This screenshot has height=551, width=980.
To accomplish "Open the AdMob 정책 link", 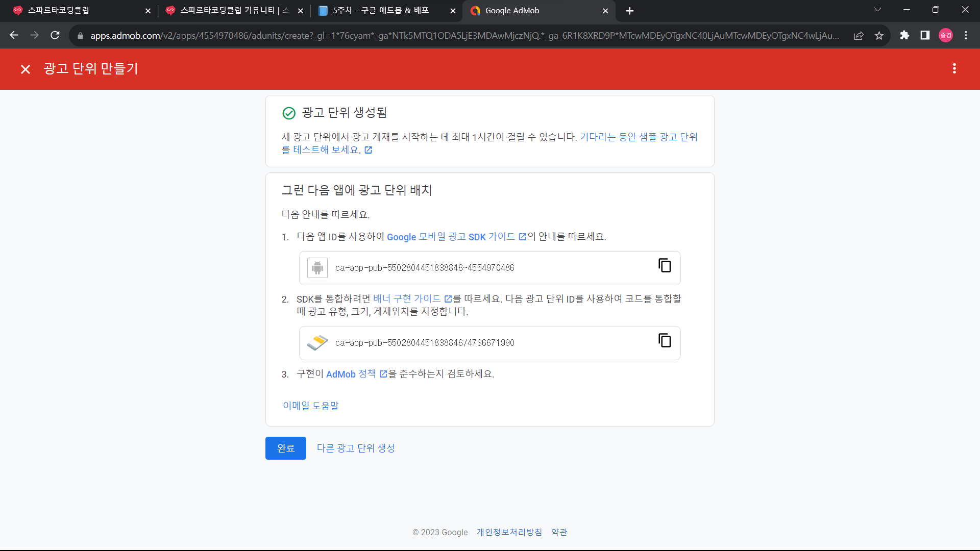I will [x=356, y=374].
